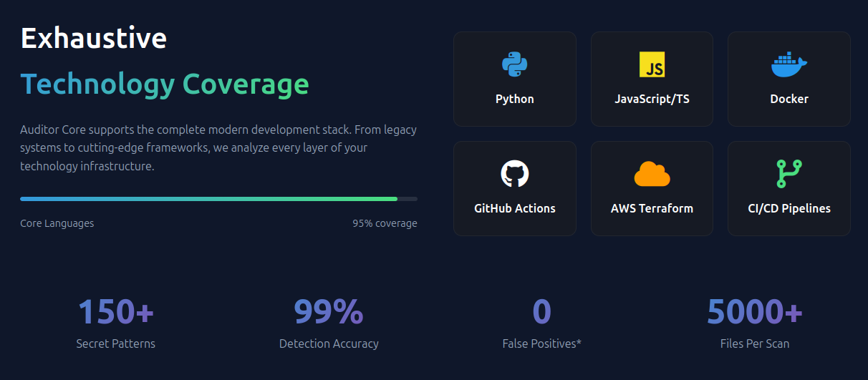Click the Core Languages coverage progress bar
868x380 pixels.
tap(218, 199)
